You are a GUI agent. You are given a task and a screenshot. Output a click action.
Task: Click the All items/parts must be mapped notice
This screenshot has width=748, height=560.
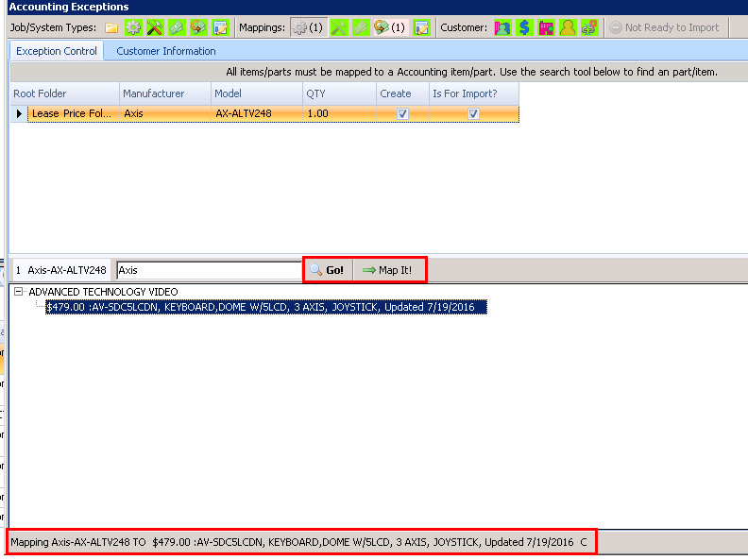point(471,72)
